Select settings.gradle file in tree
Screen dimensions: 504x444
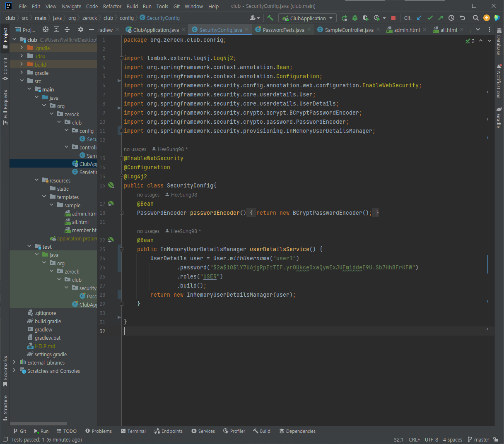coord(51,354)
